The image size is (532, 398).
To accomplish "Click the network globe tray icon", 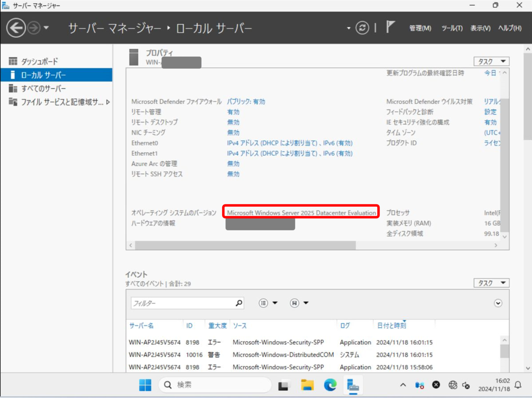I will tap(453, 385).
